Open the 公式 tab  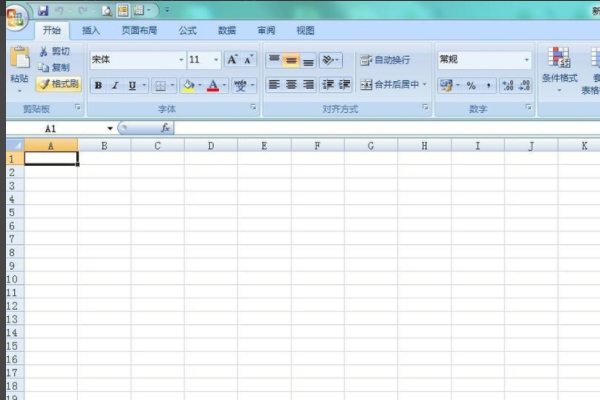click(188, 30)
